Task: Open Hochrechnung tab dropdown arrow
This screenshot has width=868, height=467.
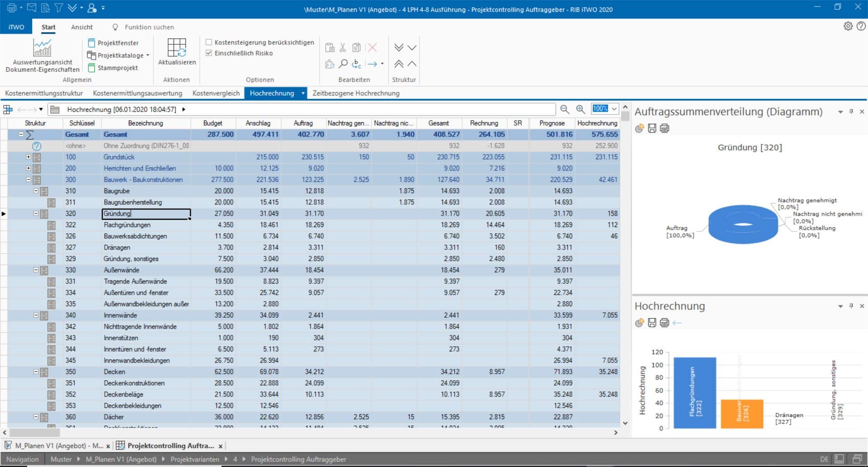Action: click(303, 93)
